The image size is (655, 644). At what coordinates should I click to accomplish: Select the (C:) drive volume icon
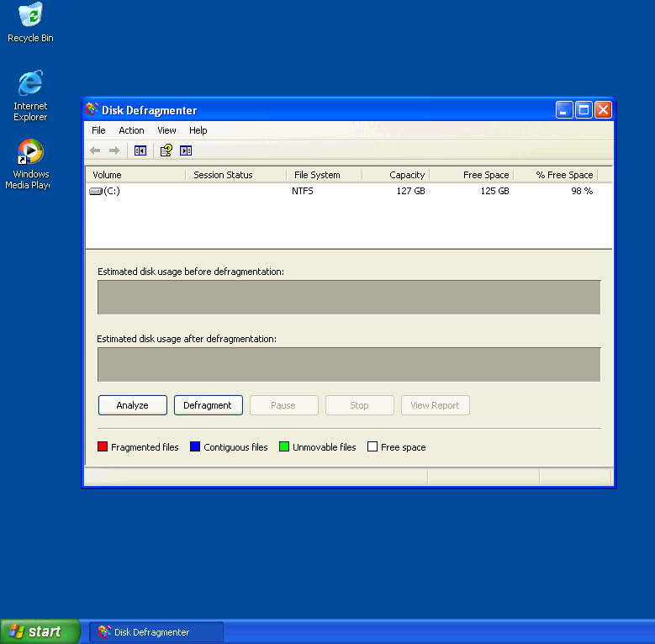(95, 192)
